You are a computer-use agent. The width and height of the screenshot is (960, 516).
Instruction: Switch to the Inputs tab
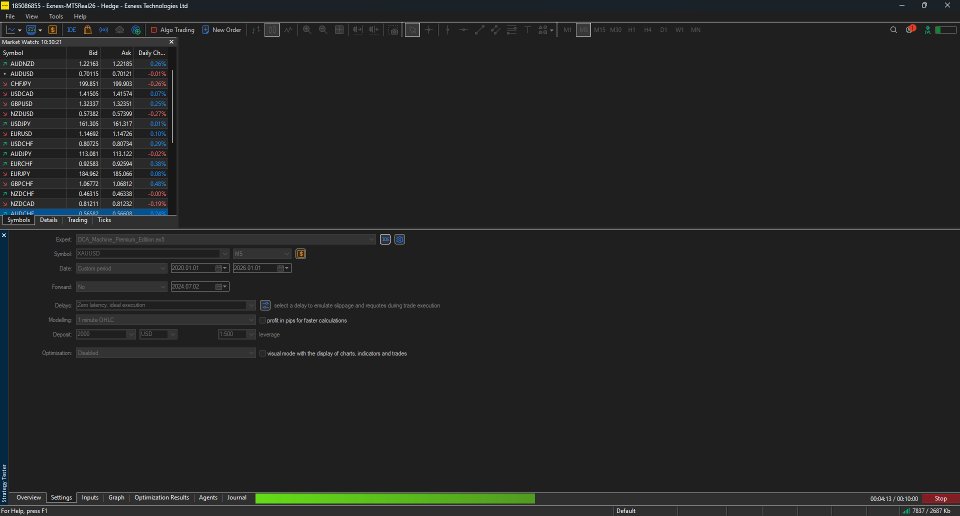point(90,498)
